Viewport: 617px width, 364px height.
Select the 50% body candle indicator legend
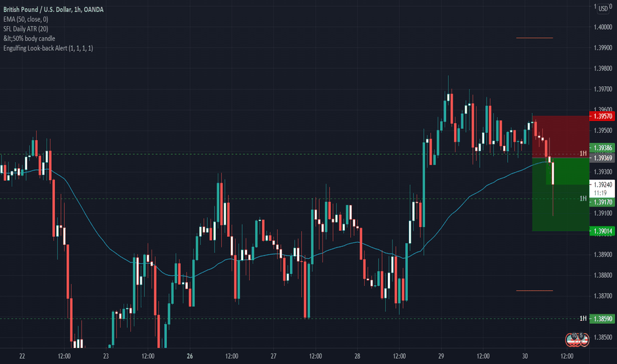tap(29, 38)
